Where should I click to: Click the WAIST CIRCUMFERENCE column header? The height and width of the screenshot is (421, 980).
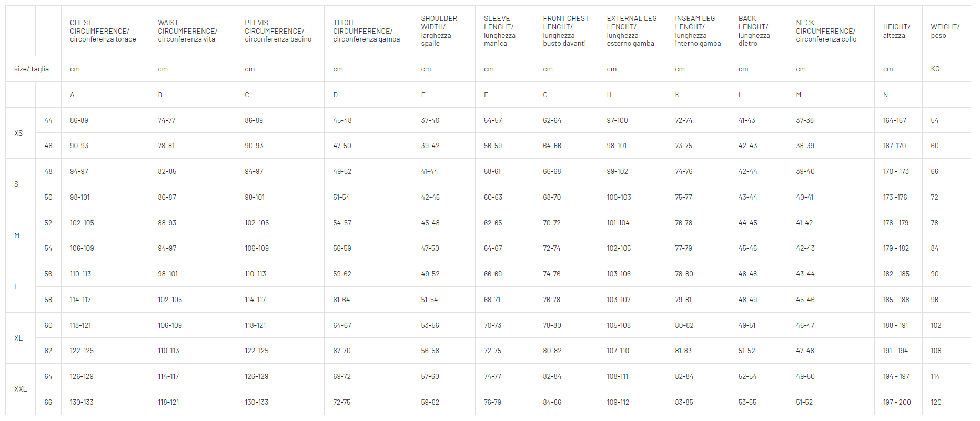[x=187, y=31]
